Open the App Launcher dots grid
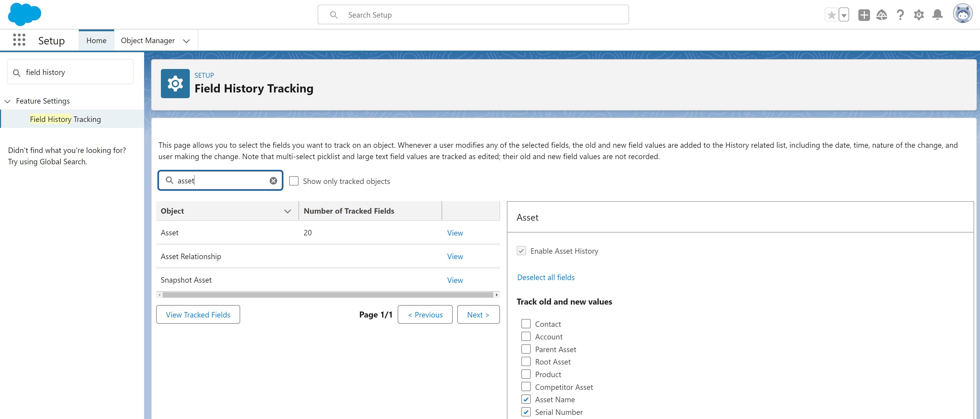The height and width of the screenshot is (419, 980). (x=19, y=40)
